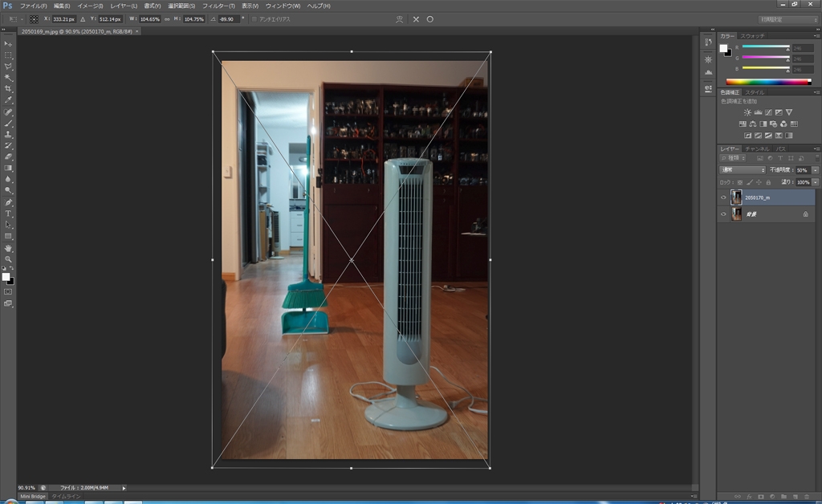Open the ファイル(F) menu

tap(34, 6)
